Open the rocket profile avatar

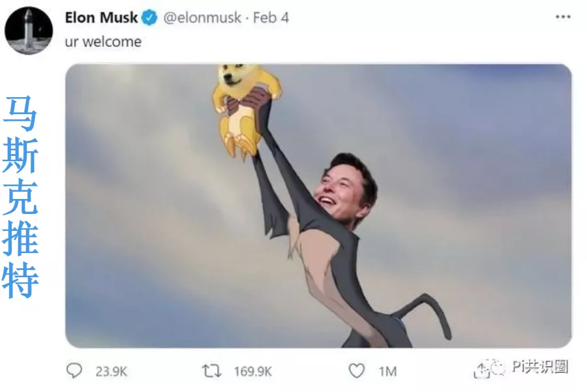coord(29,31)
